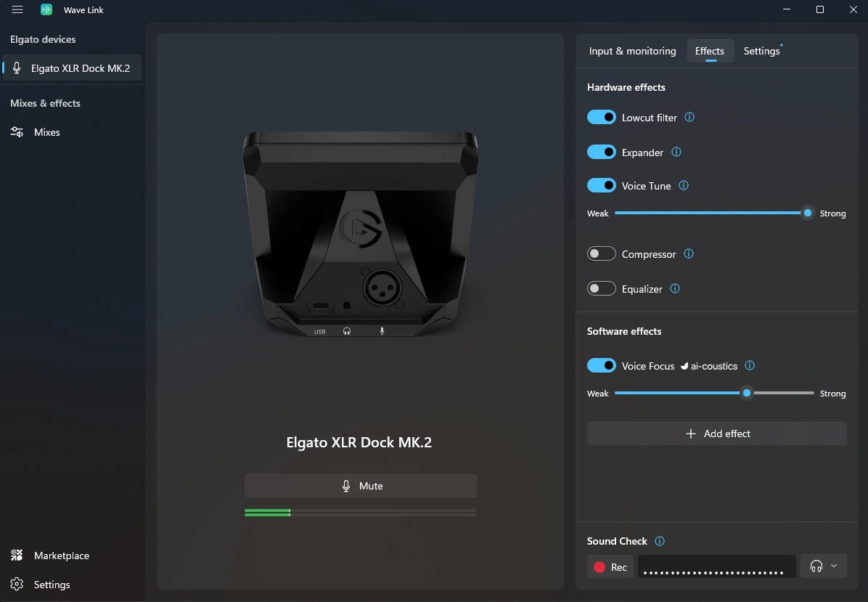868x602 pixels.
Task: Show Equalizer info tooltip
Action: click(x=675, y=289)
